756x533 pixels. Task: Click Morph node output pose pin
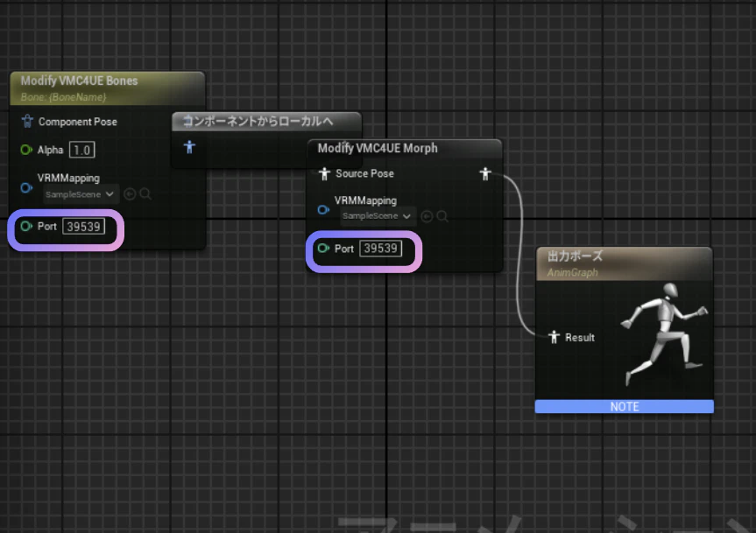pyautogui.click(x=485, y=173)
